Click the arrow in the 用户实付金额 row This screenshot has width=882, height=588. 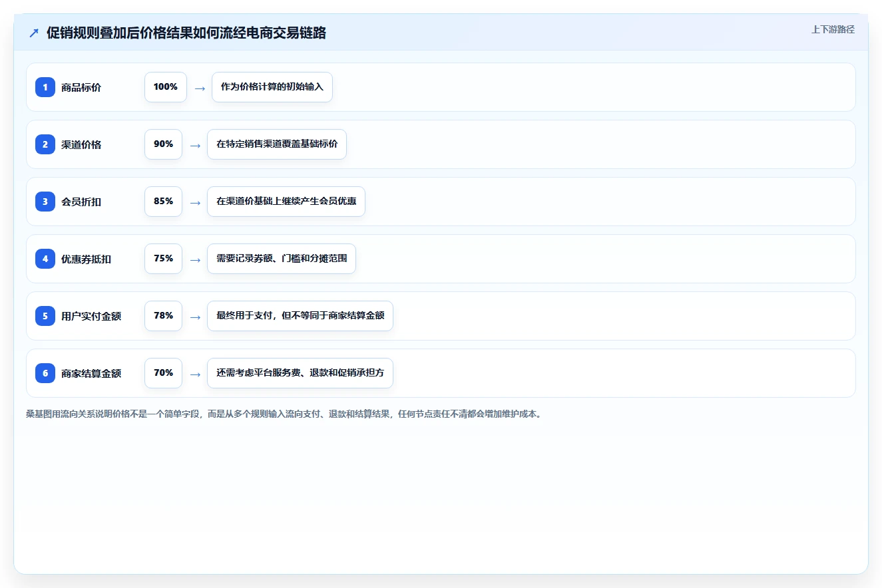[x=195, y=317]
